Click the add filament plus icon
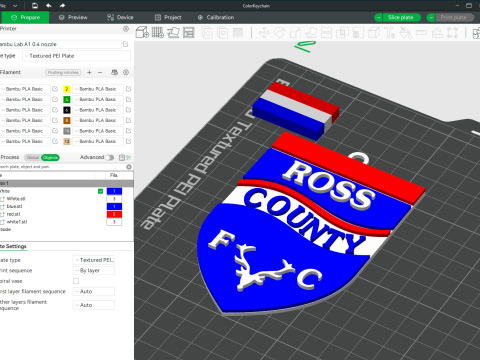Screen dimensions: 480x360 [89, 72]
